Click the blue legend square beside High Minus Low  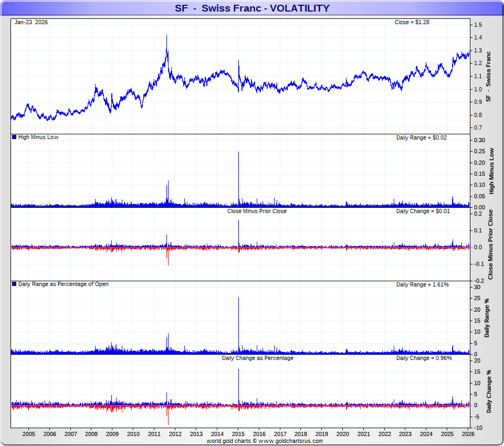[14, 137]
